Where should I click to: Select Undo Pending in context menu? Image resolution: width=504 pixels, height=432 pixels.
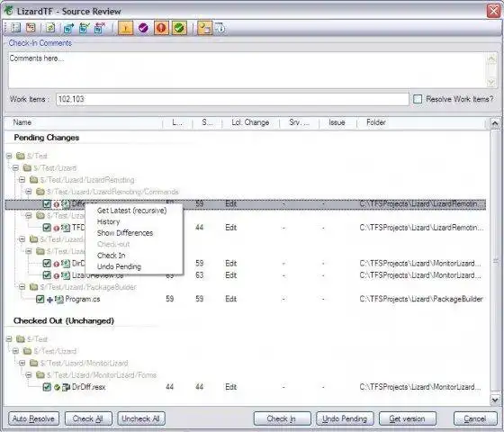(119, 266)
